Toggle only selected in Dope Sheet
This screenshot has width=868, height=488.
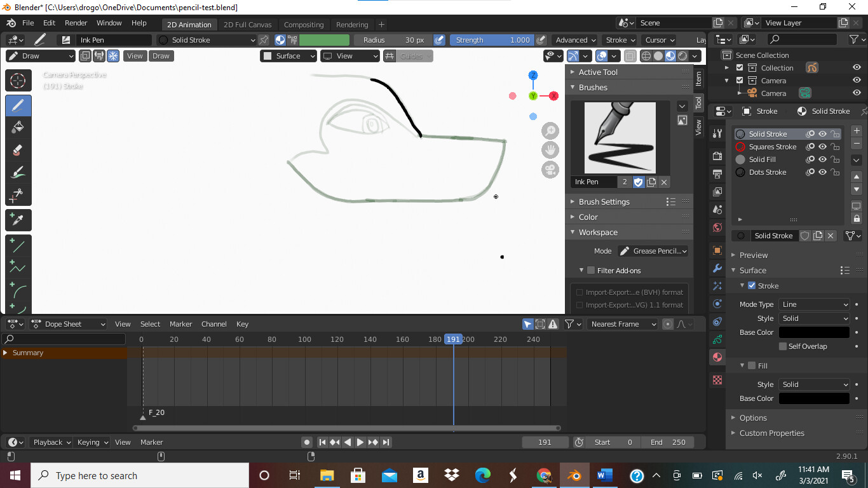point(527,324)
